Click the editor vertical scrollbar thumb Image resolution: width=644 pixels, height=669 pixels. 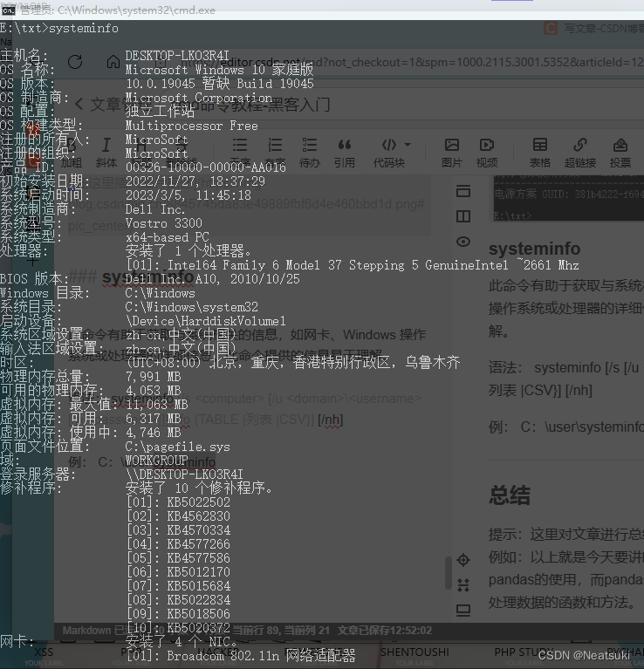click(449, 573)
